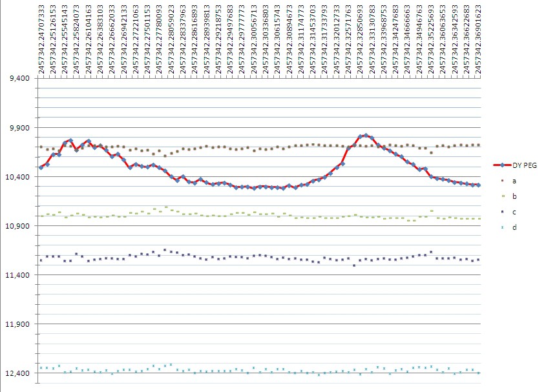Click y-axis label 11,900
546x392 pixels.
(x=17, y=324)
